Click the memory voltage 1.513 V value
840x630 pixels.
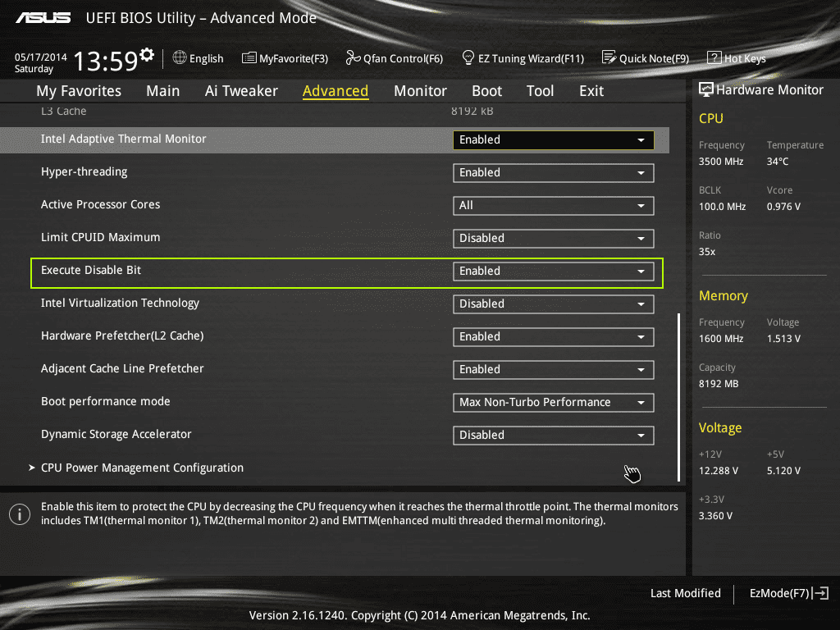pos(783,339)
